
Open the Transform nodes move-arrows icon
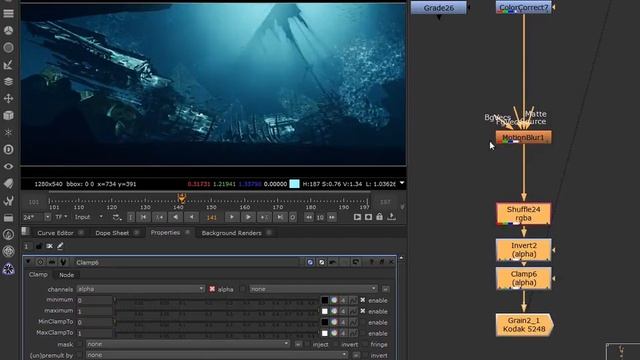tap(8, 98)
